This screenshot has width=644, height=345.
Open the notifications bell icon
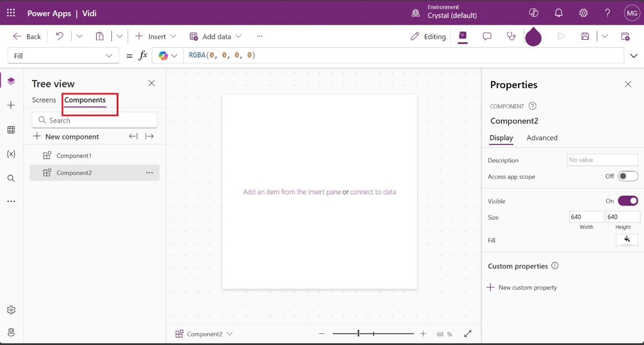coord(558,13)
